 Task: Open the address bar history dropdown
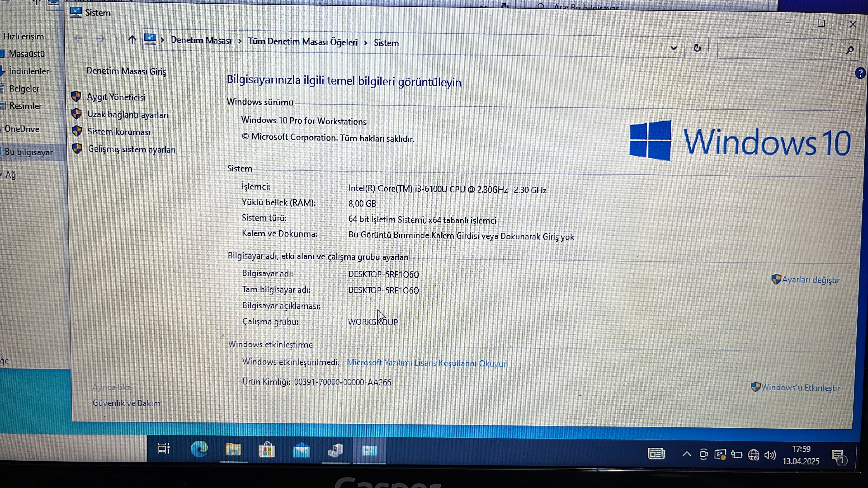pyautogui.click(x=674, y=48)
